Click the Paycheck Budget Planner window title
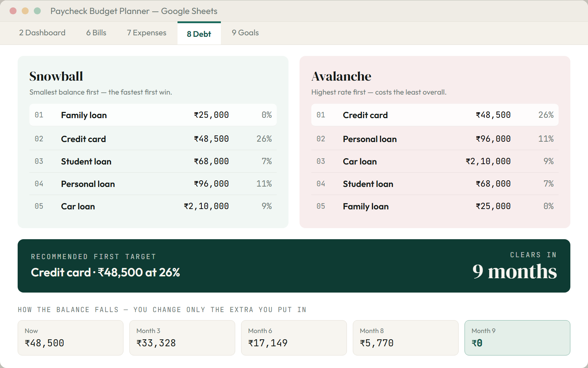This screenshot has width=588, height=368. click(x=134, y=11)
